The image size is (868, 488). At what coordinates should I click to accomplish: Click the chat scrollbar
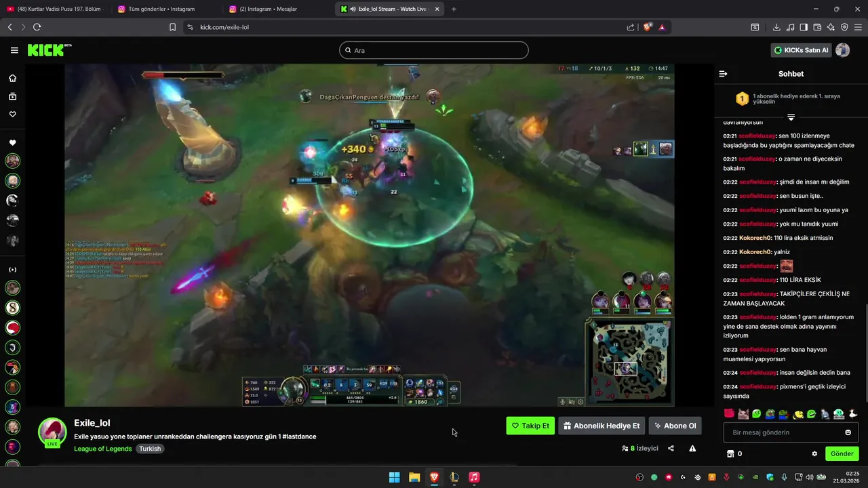(865, 352)
